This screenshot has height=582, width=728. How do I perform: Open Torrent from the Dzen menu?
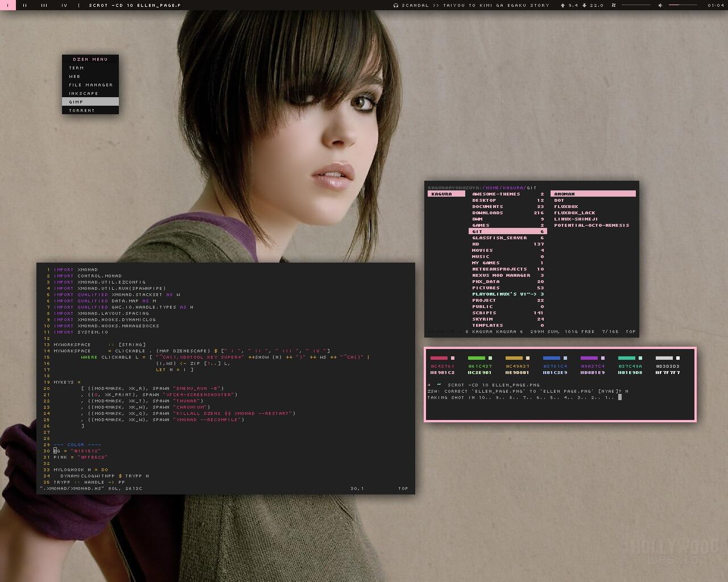click(90, 110)
